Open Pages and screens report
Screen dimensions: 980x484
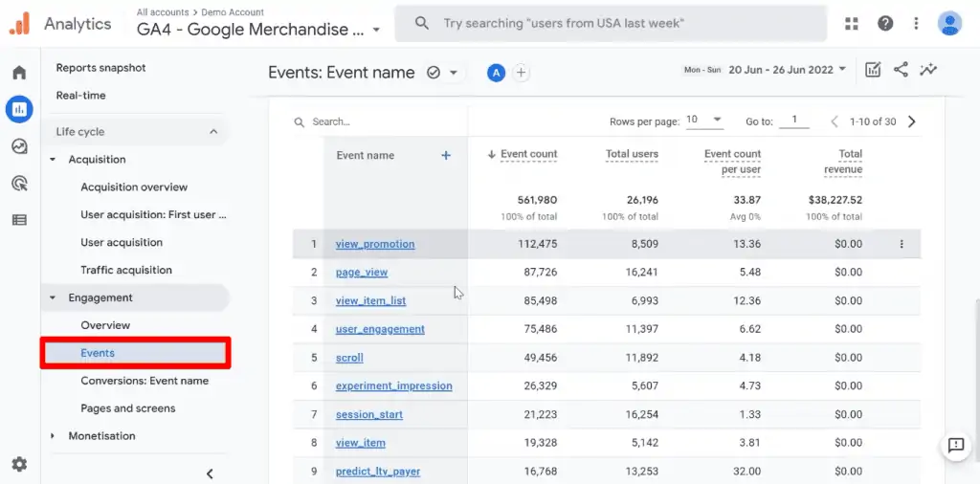click(128, 408)
